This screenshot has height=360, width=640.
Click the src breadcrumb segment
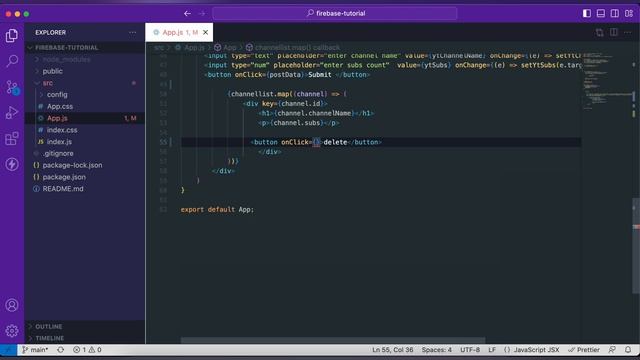(x=159, y=47)
